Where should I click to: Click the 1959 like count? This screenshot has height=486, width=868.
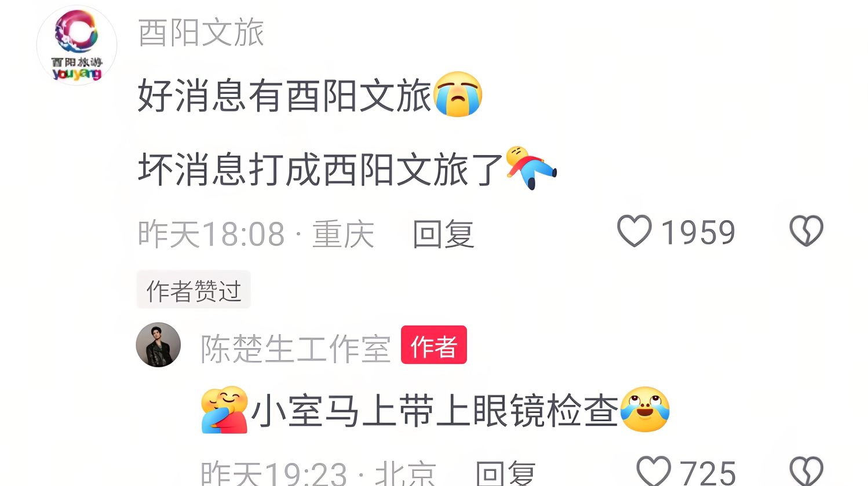pos(698,233)
